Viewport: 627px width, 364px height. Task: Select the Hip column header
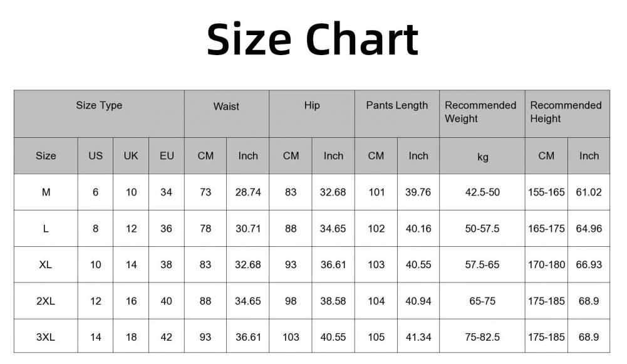(312, 106)
